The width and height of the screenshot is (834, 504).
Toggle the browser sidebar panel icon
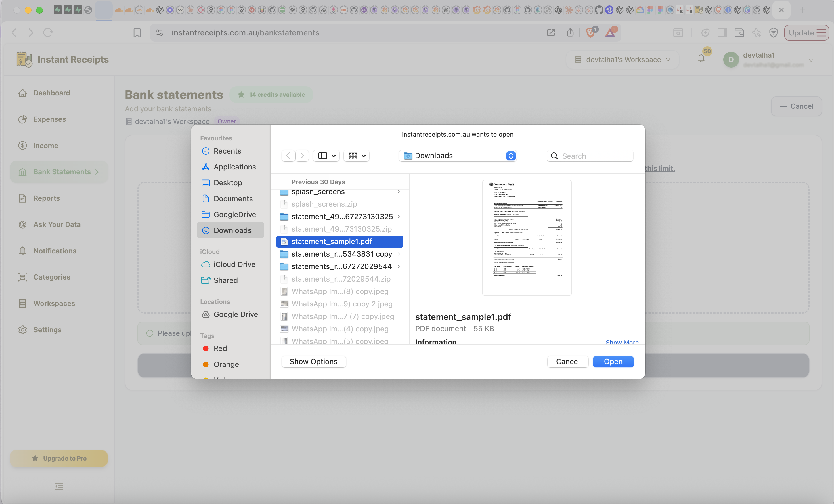(722, 33)
